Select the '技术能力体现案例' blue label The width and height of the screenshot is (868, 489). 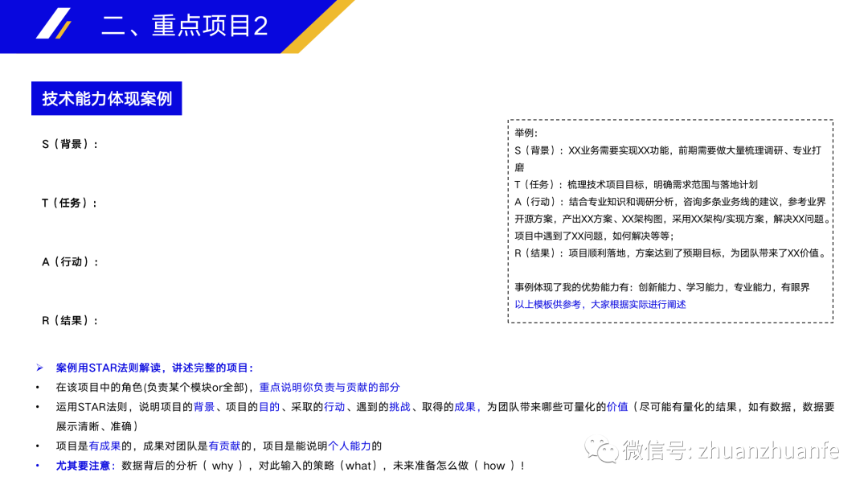pyautogui.click(x=107, y=99)
